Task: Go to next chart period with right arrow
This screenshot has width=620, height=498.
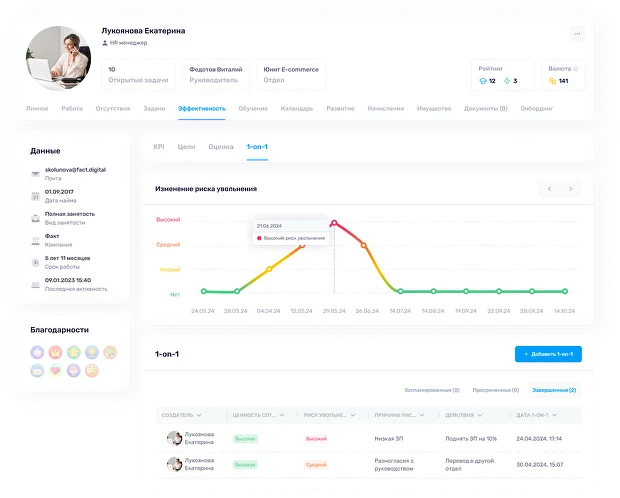Action: point(571,189)
